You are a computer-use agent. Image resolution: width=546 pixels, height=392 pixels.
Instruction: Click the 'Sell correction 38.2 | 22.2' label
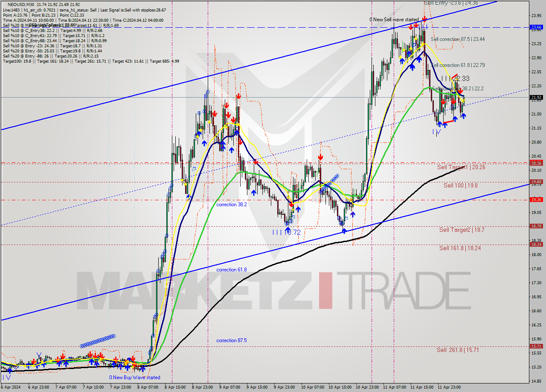coord(458,89)
